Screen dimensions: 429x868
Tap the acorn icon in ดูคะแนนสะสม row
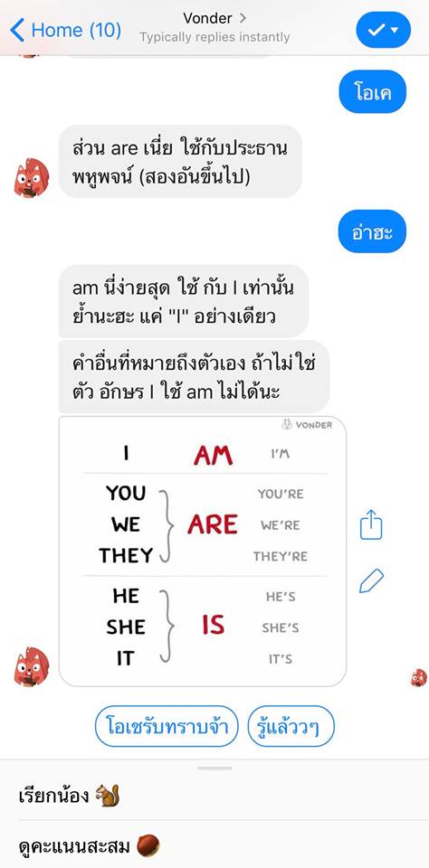pos(148,845)
